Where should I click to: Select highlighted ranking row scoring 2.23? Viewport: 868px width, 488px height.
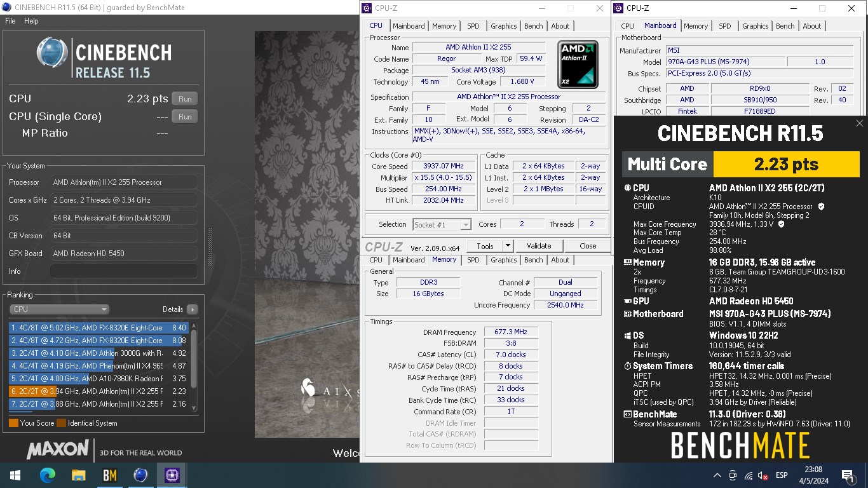click(98, 391)
